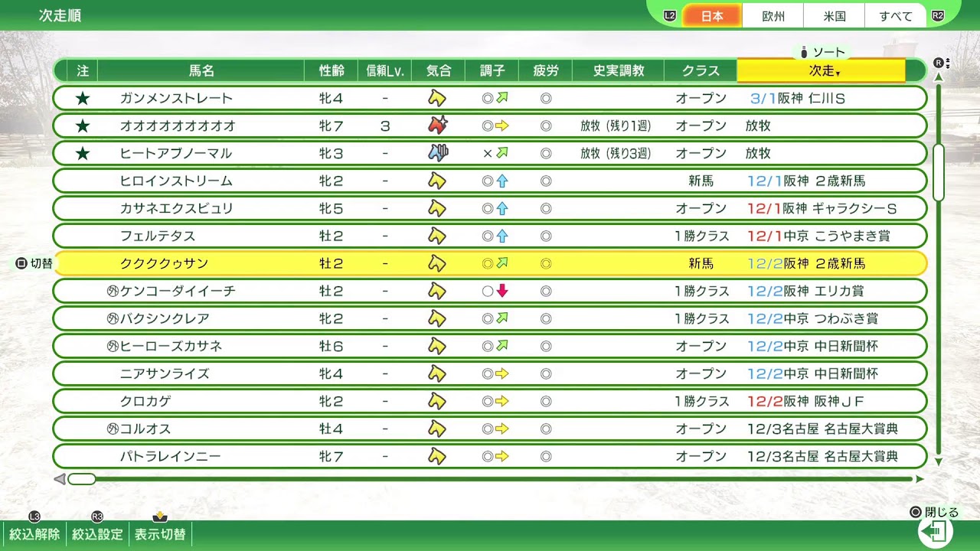Click the 12/2阪神 エリカ賞 race entry
Image resolution: width=980 pixels, height=551 pixels.
coord(806,291)
